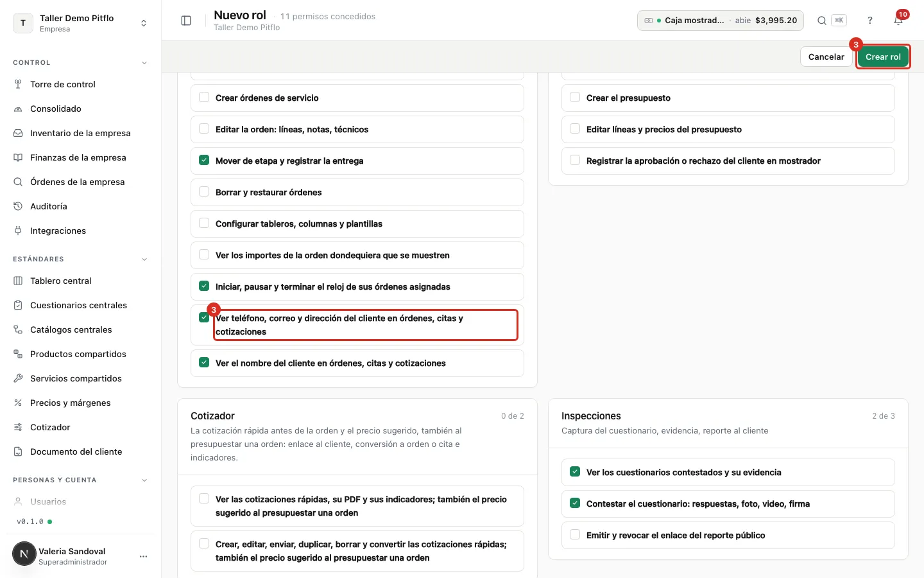Click the Cancelar button
Viewport: 924px width, 578px height.
(826, 57)
